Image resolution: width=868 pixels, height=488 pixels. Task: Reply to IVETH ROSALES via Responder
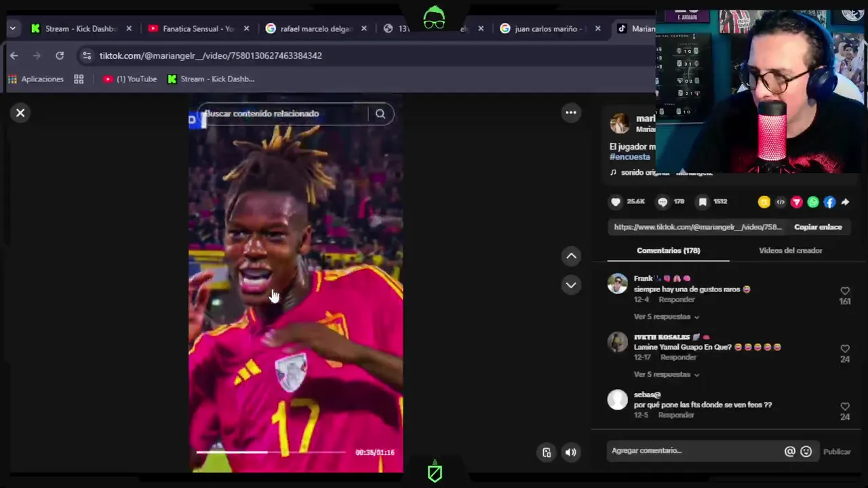click(x=678, y=357)
